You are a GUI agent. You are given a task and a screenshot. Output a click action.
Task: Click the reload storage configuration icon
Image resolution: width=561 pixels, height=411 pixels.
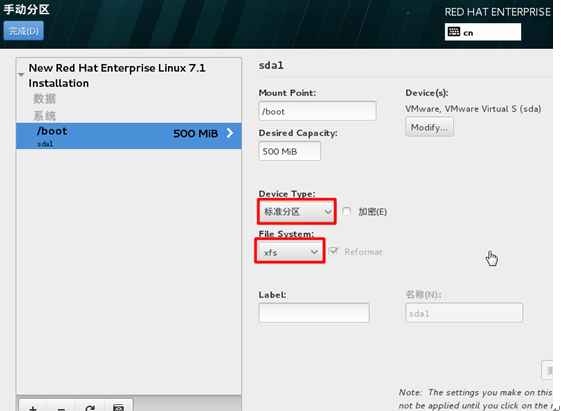[x=90, y=407]
